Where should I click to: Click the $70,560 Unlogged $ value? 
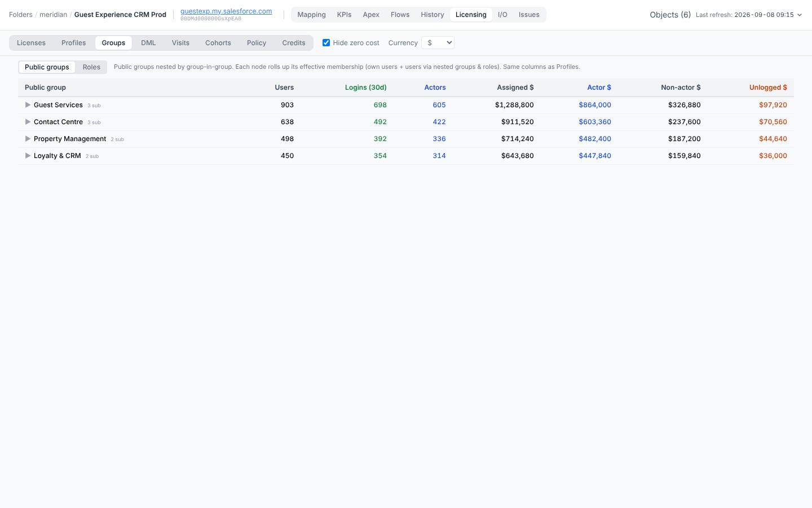(773, 122)
